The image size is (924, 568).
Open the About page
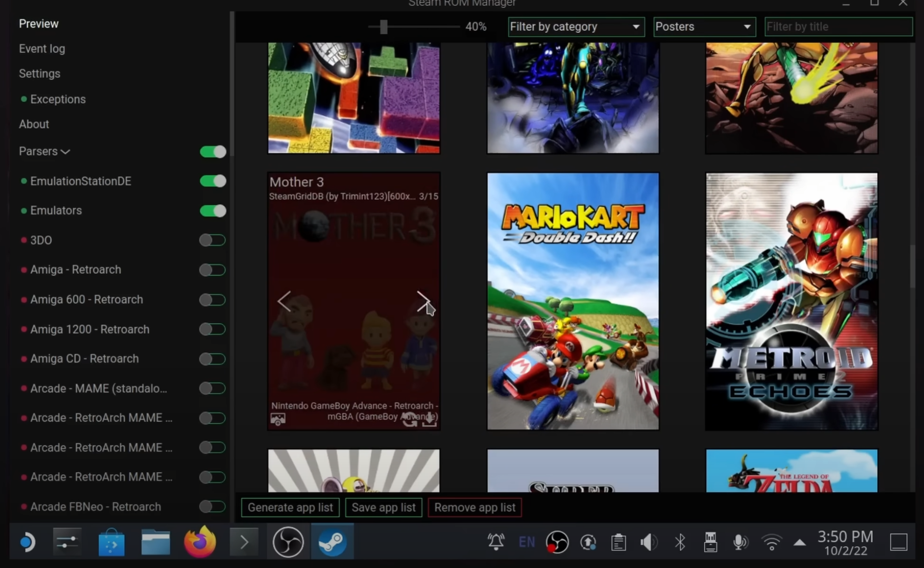(x=34, y=124)
